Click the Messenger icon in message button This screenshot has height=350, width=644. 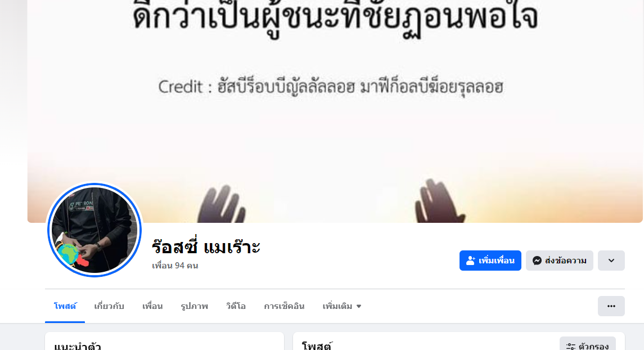click(537, 261)
